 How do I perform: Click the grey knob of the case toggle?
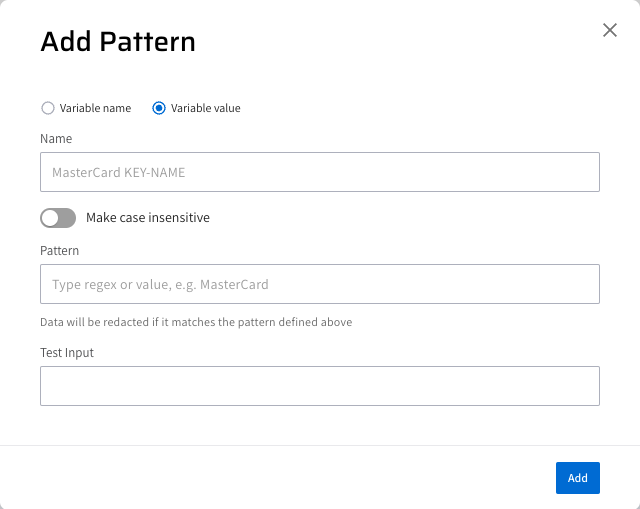point(50,218)
